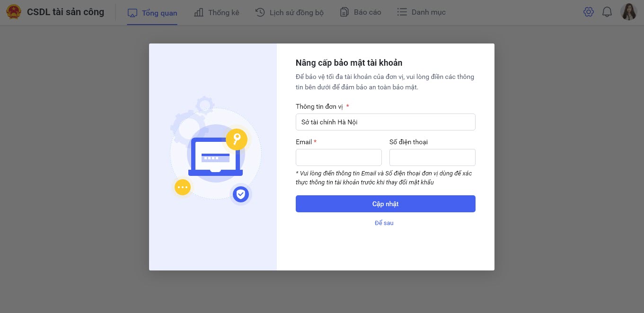Viewport: 644px width, 313px height.
Task: Select the Số điện thoại input box
Action: (x=432, y=157)
